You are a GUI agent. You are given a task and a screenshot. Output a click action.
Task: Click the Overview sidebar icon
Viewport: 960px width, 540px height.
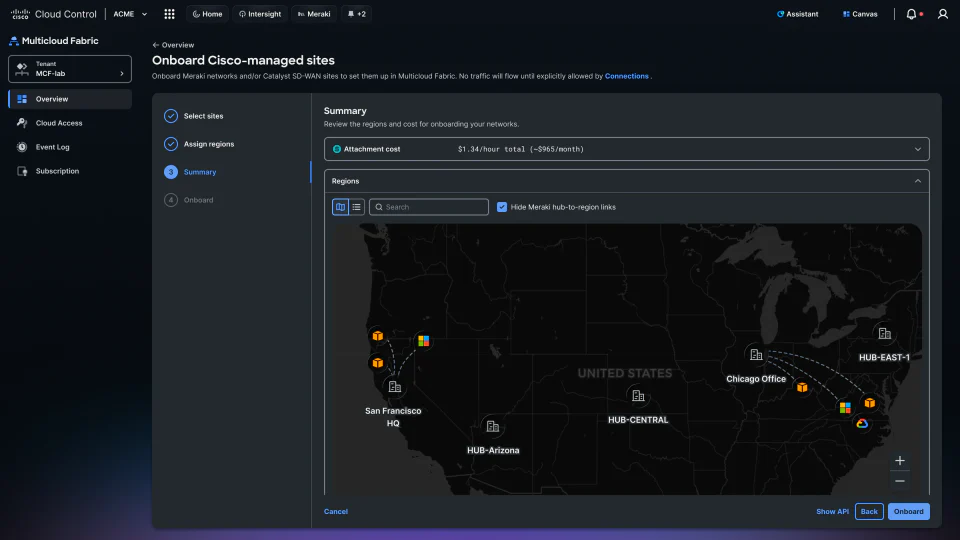click(22, 99)
